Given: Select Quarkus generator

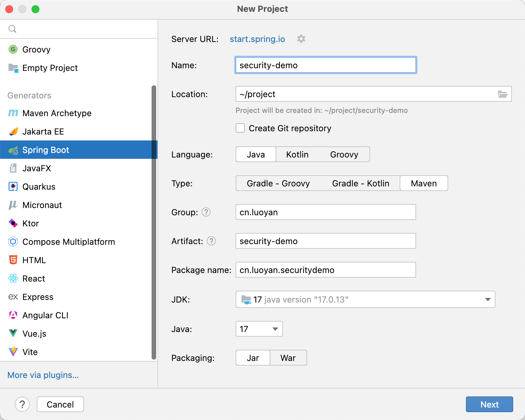Looking at the screenshot, I should coord(79,187).
